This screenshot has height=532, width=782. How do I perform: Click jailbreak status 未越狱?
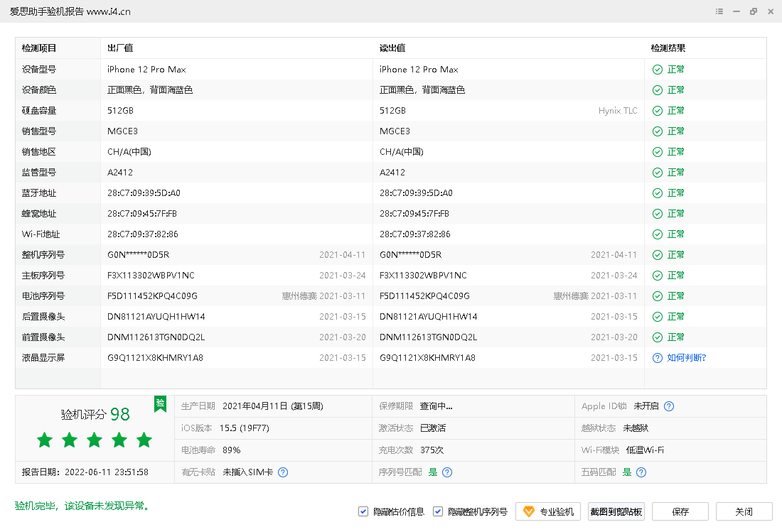coord(636,428)
